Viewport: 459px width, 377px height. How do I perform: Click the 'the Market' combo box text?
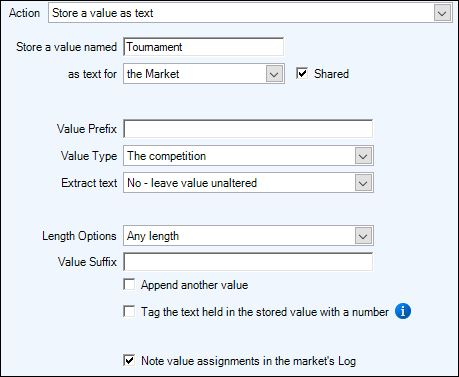(153, 74)
